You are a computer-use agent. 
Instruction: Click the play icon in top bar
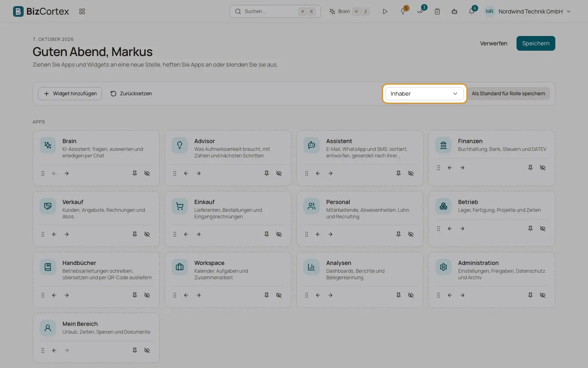tap(385, 11)
